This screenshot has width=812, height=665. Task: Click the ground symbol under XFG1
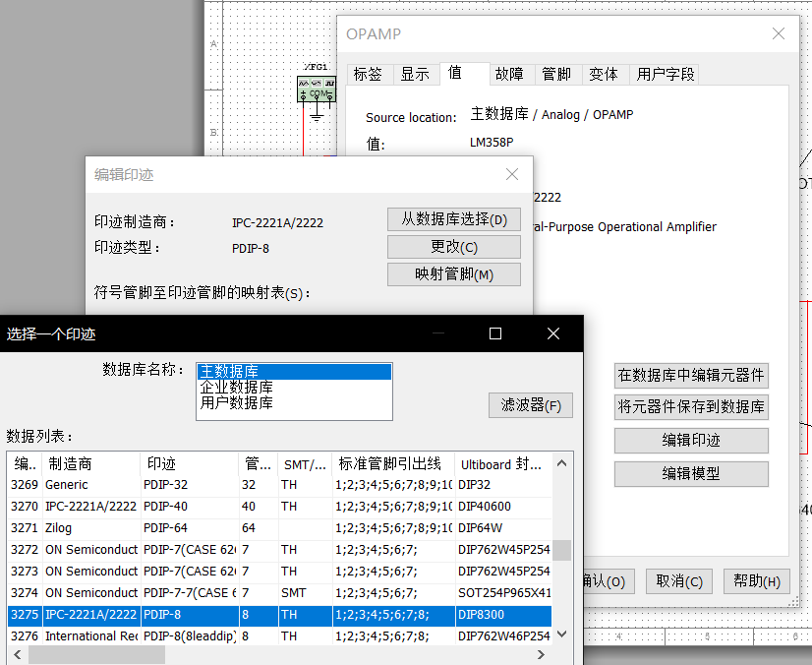coord(316,116)
